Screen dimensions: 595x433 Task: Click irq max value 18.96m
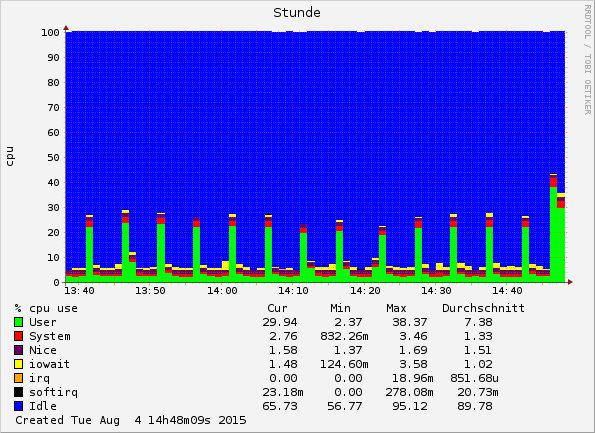tap(412, 378)
